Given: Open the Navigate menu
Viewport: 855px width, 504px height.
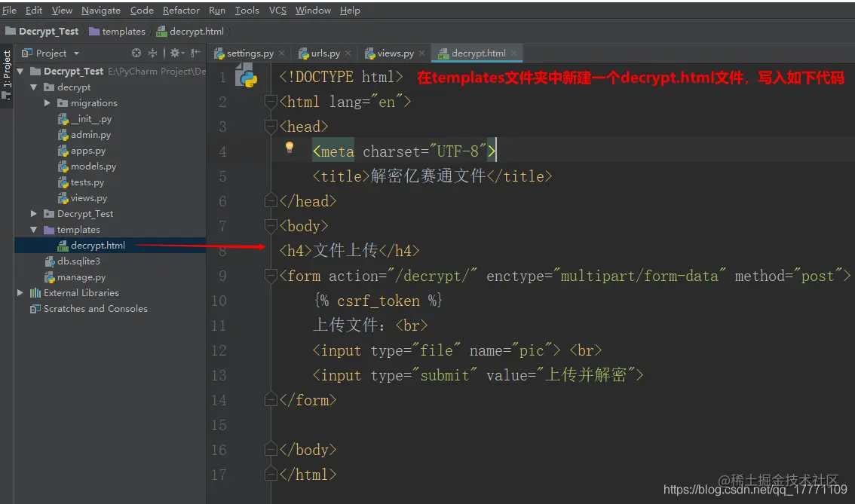Looking at the screenshot, I should [x=101, y=11].
